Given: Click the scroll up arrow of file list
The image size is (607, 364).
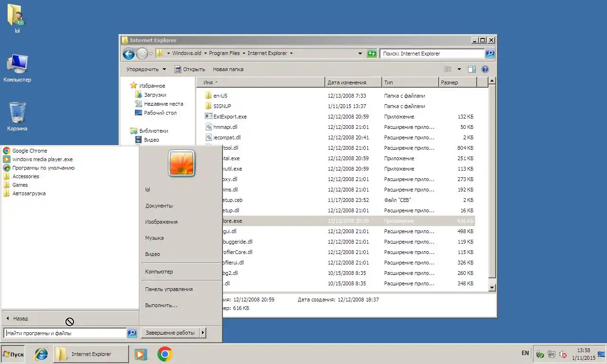Looking at the screenshot, I should (x=492, y=82).
